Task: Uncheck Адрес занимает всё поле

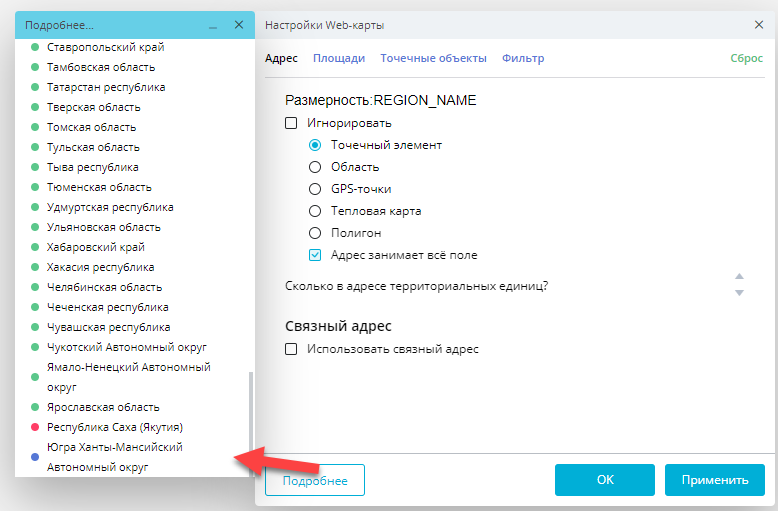Action: 315,255
